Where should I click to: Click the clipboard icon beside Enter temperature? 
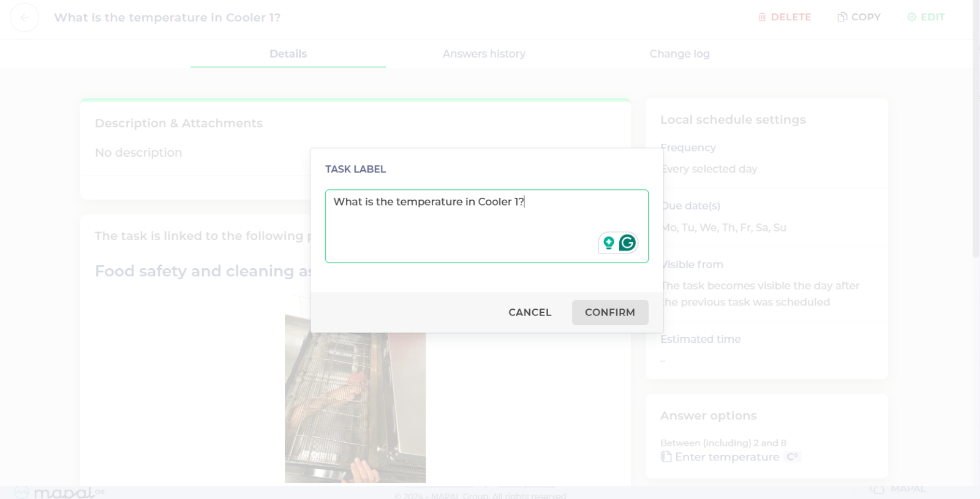click(666, 457)
